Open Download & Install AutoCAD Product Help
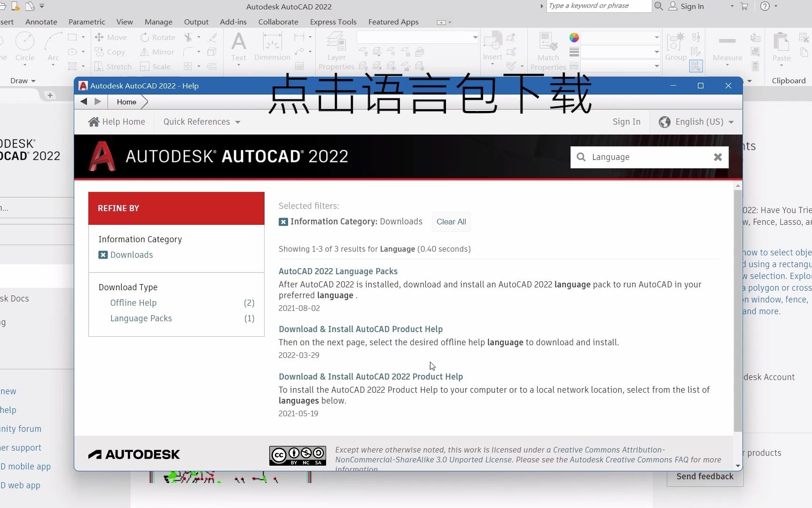Image resolution: width=812 pixels, height=508 pixels. pyautogui.click(x=360, y=329)
